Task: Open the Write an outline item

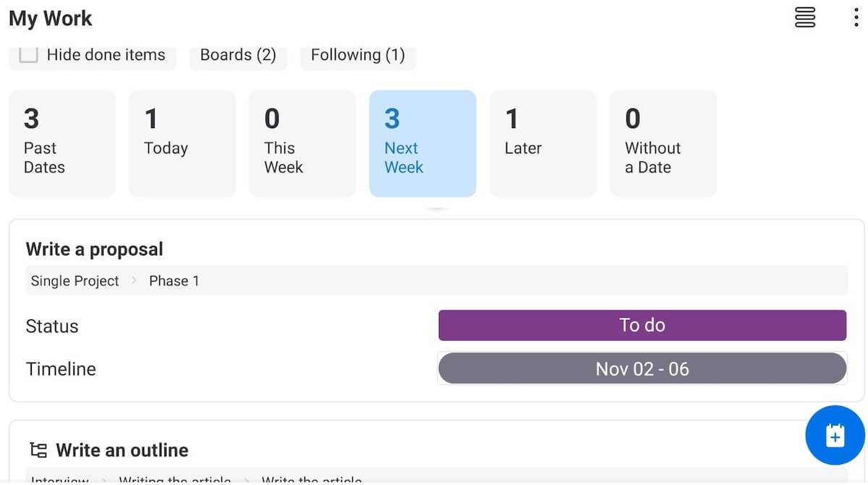Action: tap(122, 450)
